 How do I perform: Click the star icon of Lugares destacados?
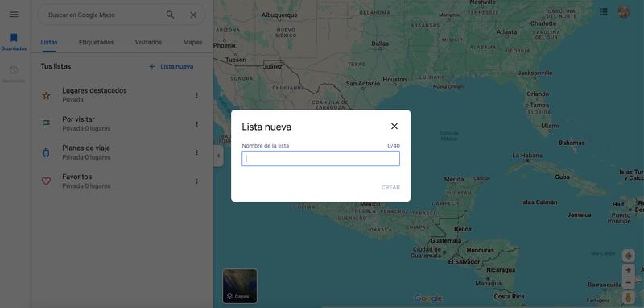pos(47,95)
